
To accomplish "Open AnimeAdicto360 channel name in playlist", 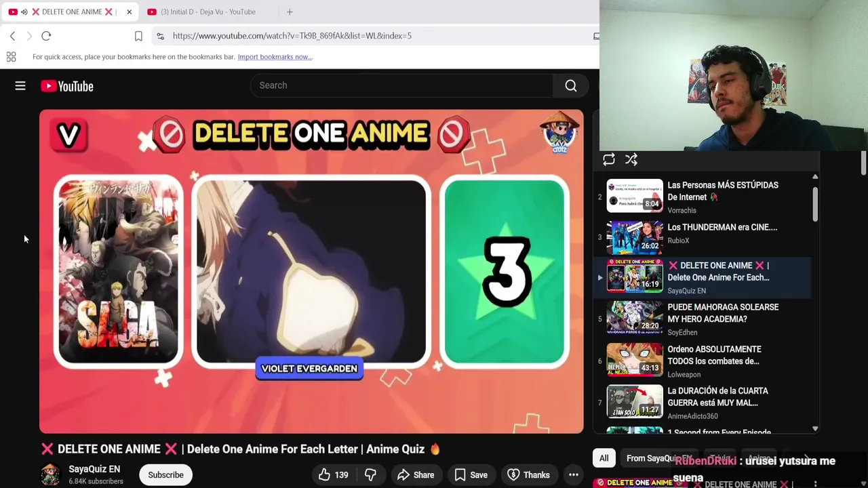I will pos(692,416).
